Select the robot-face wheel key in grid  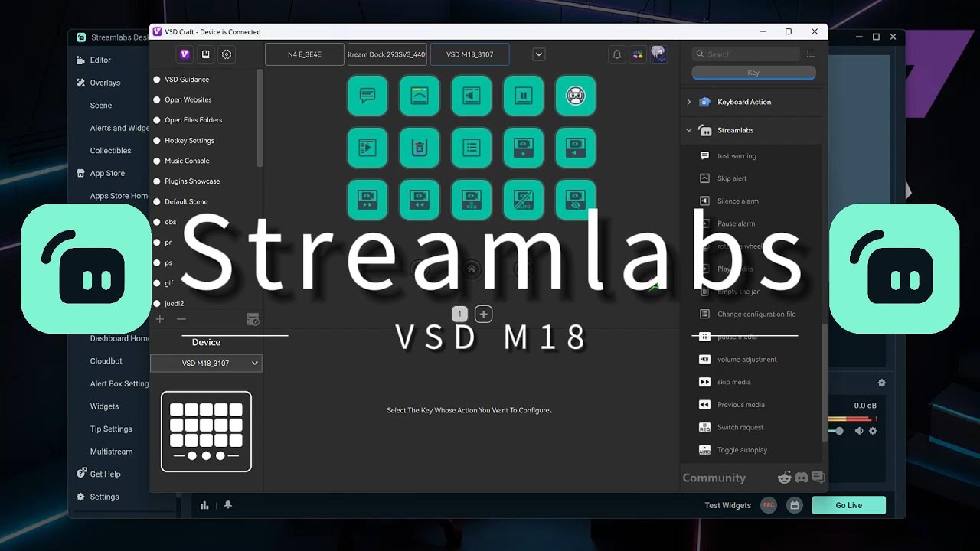(576, 96)
